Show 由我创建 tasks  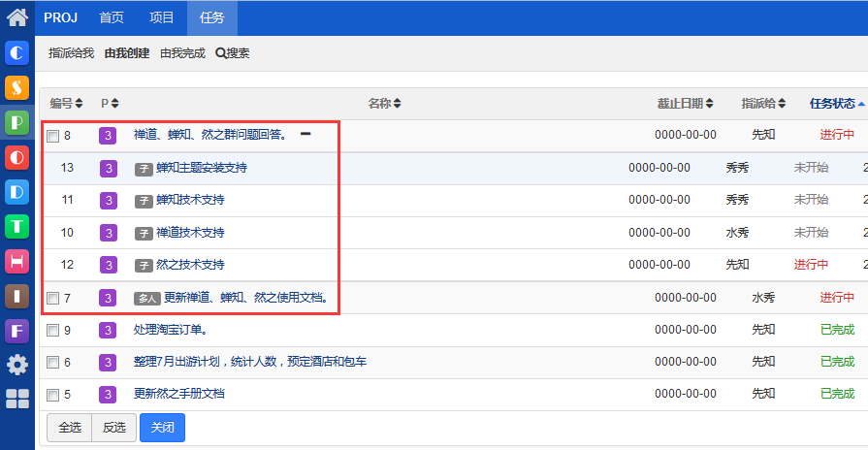[127, 53]
